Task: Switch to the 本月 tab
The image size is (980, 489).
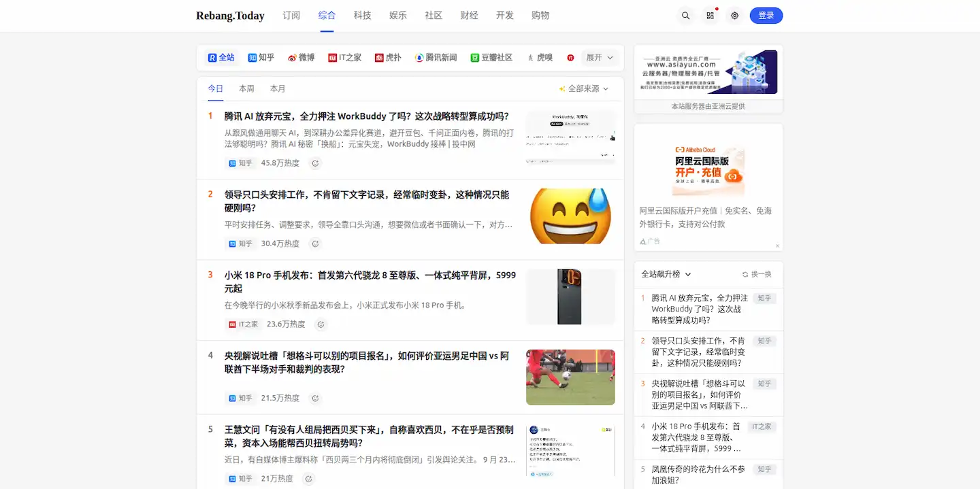Action: [x=278, y=88]
